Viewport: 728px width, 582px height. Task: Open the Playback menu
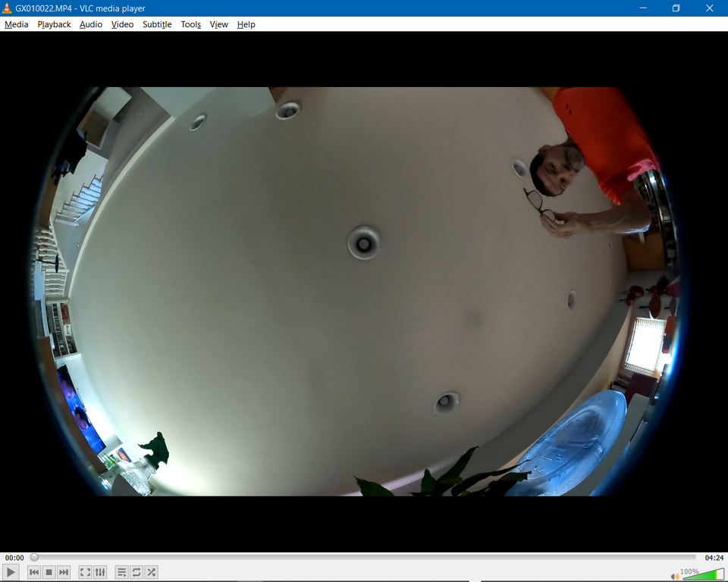(54, 24)
